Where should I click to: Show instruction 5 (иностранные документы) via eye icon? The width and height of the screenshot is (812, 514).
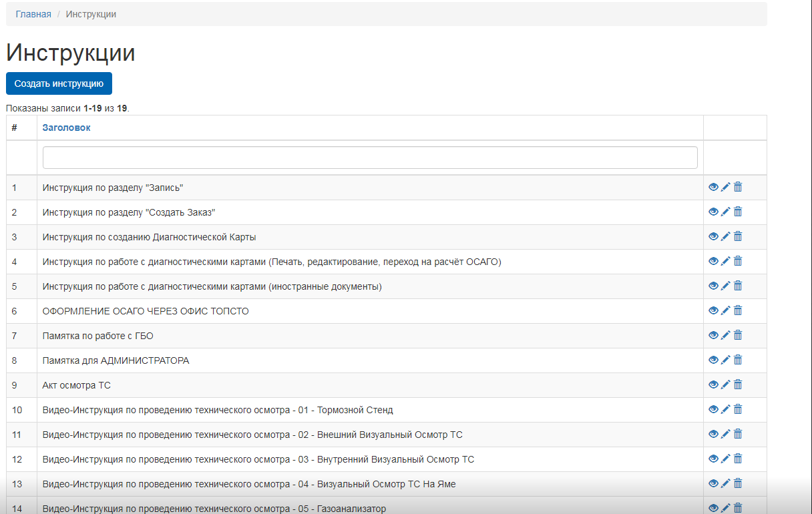point(713,286)
